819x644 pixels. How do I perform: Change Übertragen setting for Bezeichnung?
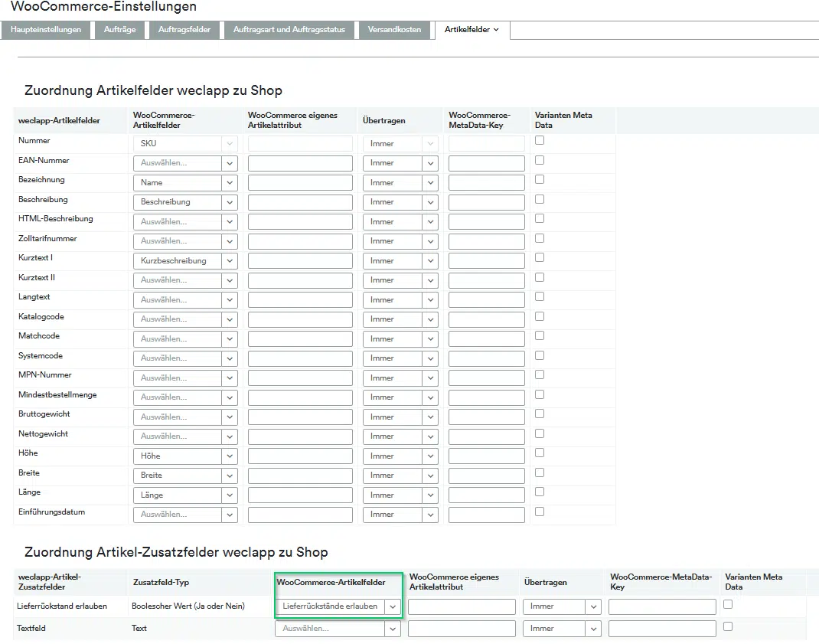400,183
